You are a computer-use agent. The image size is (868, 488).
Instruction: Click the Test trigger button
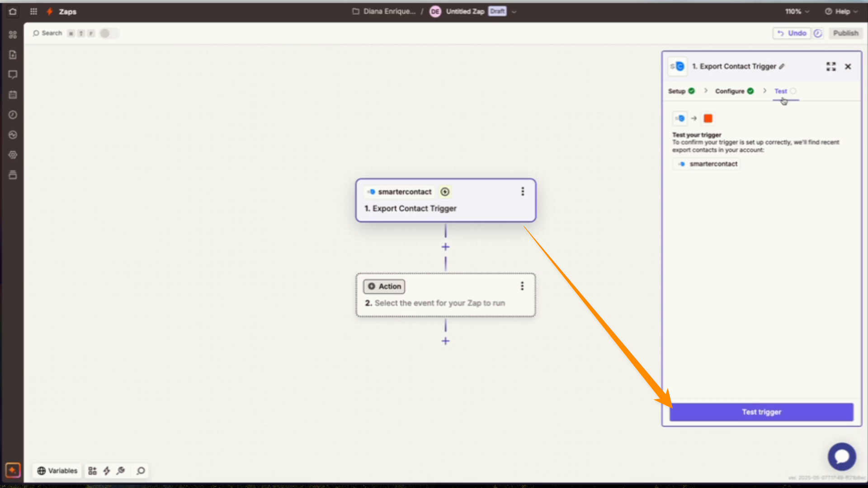pyautogui.click(x=761, y=412)
